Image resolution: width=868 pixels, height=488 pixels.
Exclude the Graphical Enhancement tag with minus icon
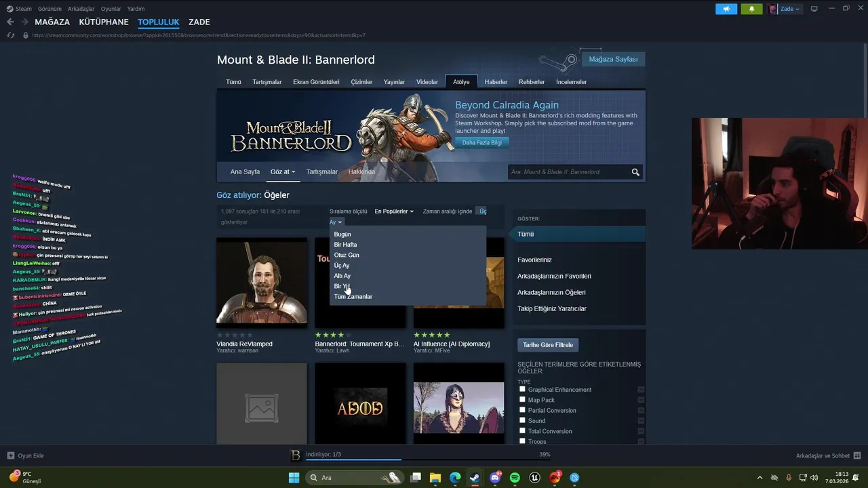click(641, 390)
